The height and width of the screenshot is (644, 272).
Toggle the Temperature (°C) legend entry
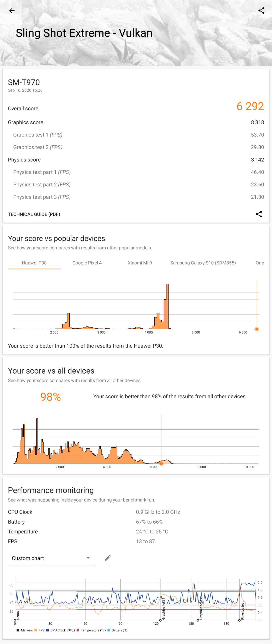pyautogui.click(x=91, y=630)
